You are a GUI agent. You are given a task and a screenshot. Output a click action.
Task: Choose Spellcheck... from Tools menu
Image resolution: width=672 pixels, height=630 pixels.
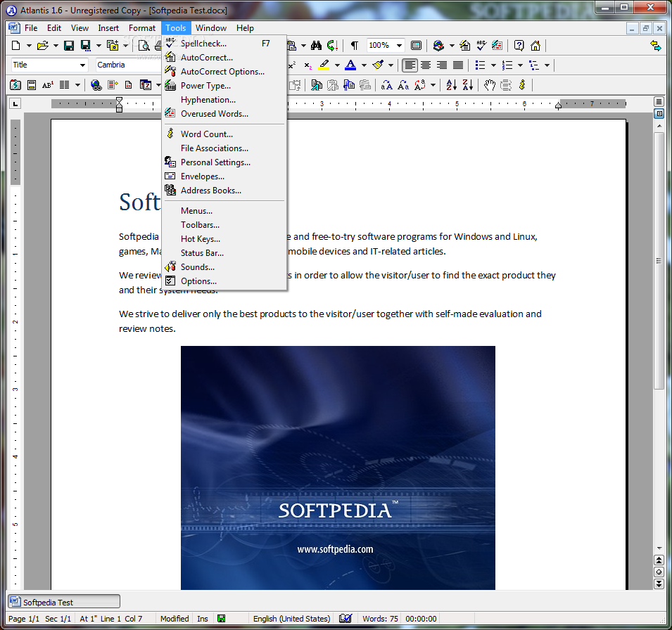(x=224, y=44)
